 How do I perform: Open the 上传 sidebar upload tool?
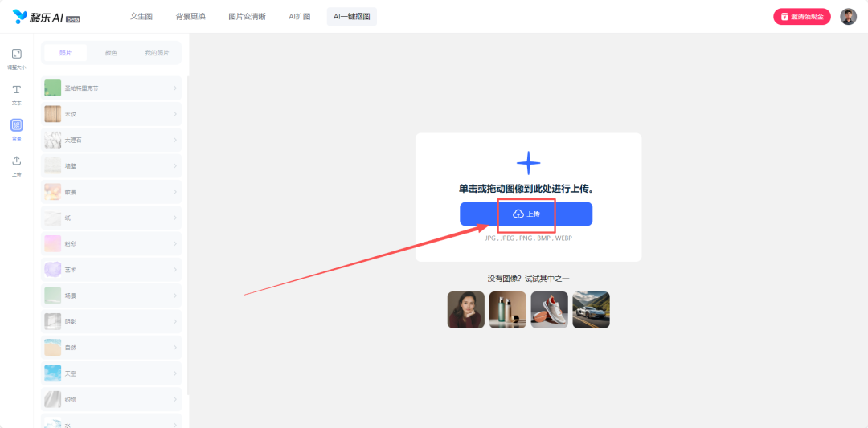click(x=17, y=166)
